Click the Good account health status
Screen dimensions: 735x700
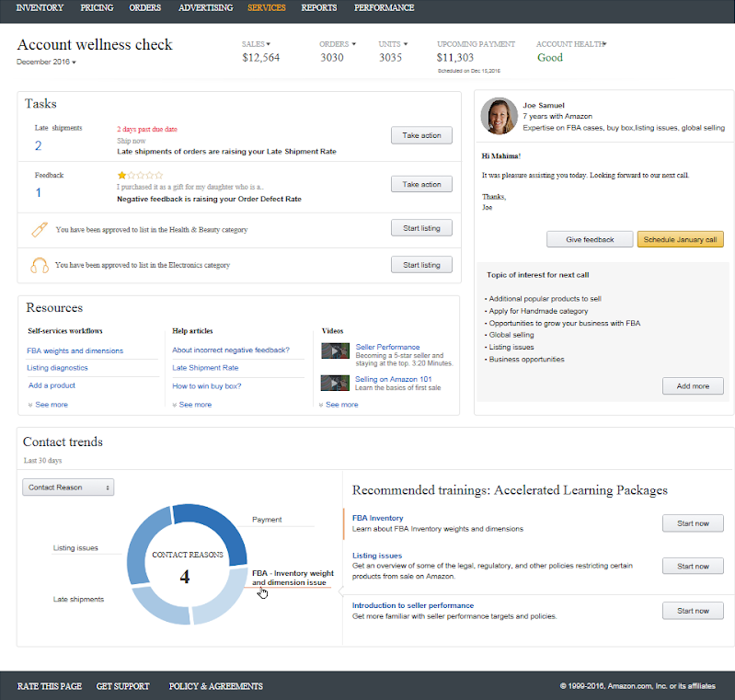tap(550, 58)
